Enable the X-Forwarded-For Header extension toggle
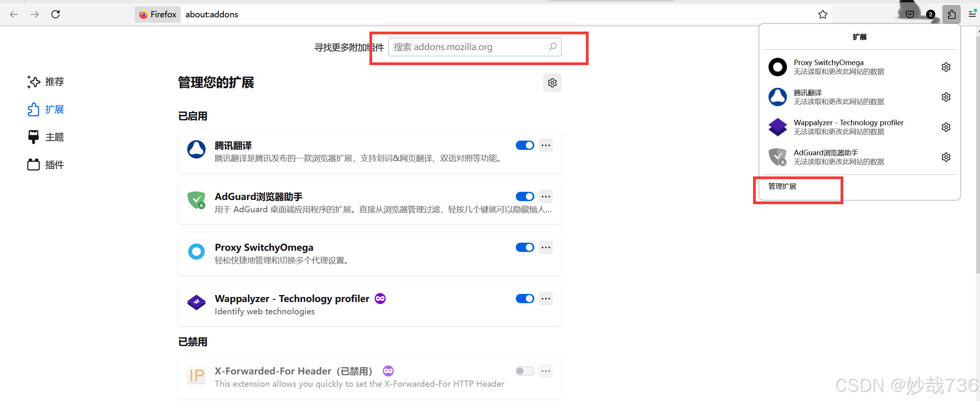The image size is (980, 401). tap(525, 371)
